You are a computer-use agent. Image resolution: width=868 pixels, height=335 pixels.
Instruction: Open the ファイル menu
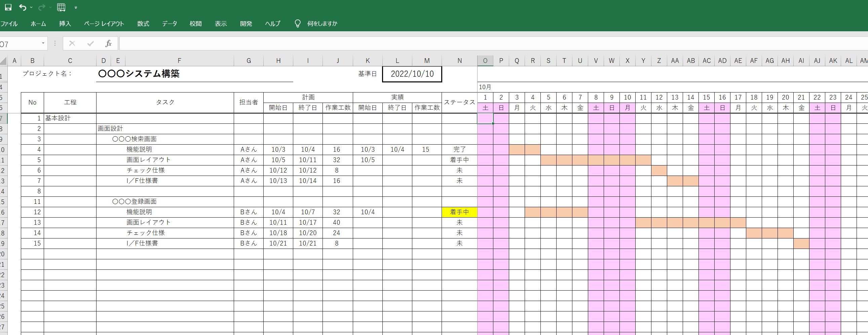pyautogui.click(x=10, y=24)
